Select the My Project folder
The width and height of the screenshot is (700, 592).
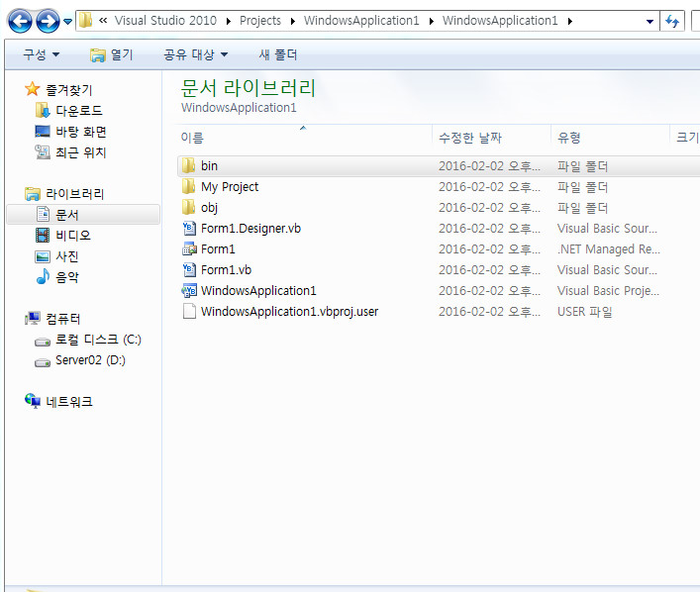(230, 187)
